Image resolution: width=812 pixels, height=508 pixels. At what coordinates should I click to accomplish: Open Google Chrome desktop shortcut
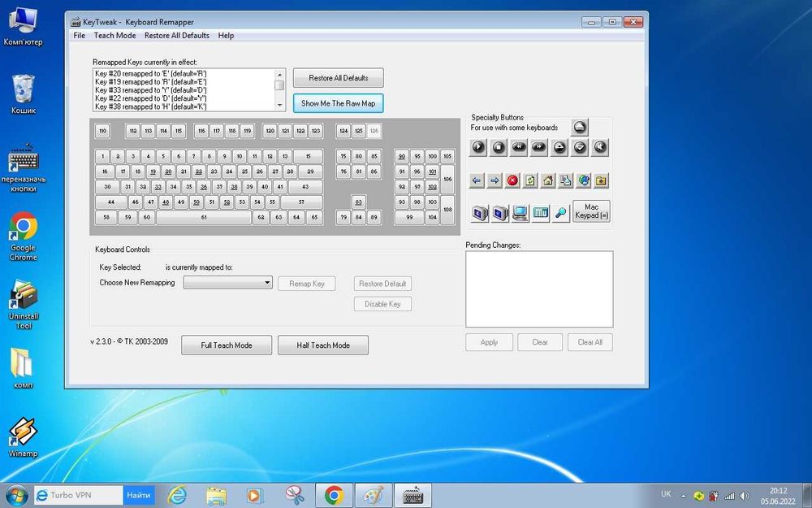coord(24,236)
